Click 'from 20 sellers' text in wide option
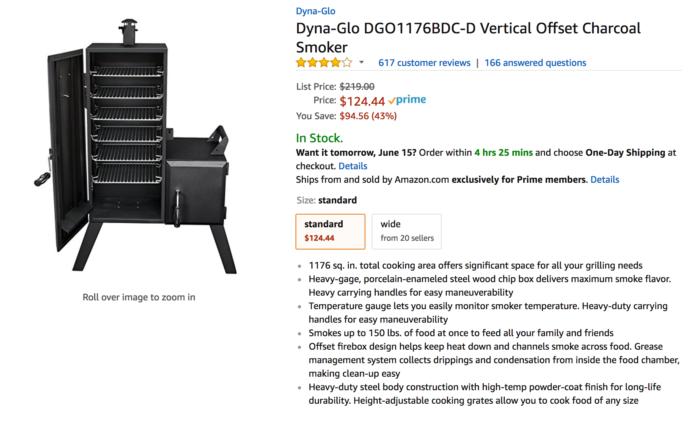 [407, 238]
